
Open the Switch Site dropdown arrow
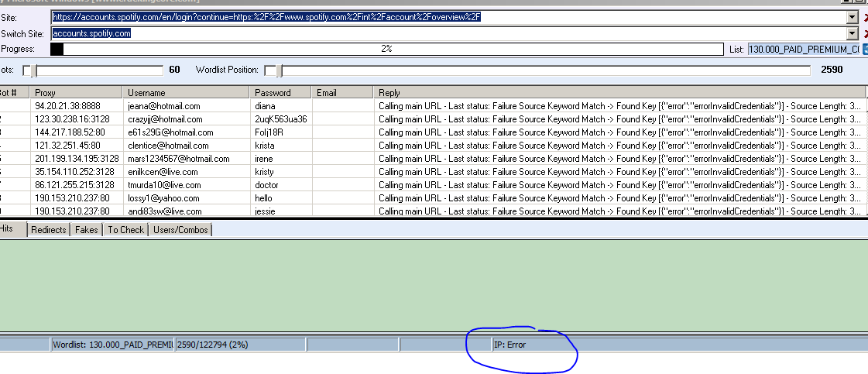[853, 34]
